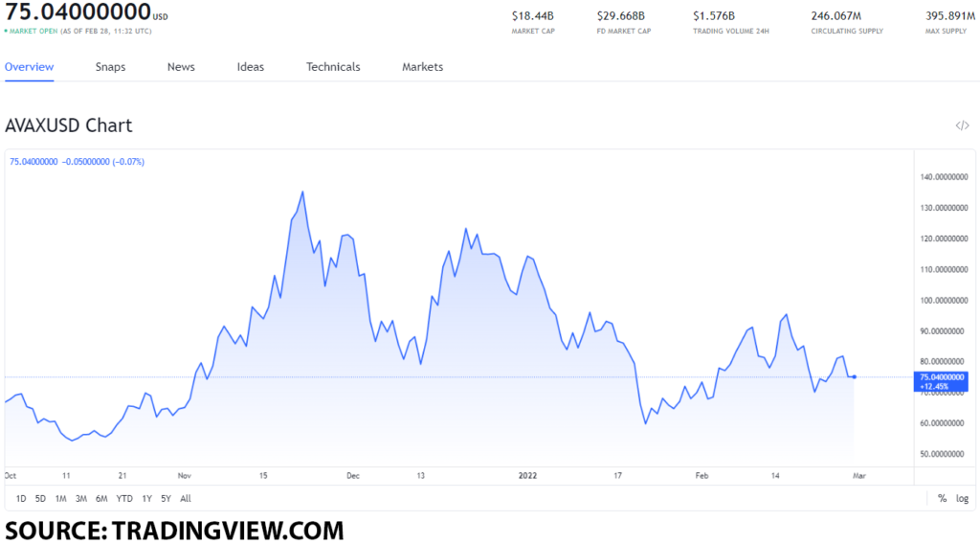
Task: Open the Technicals tab
Action: [x=333, y=67]
